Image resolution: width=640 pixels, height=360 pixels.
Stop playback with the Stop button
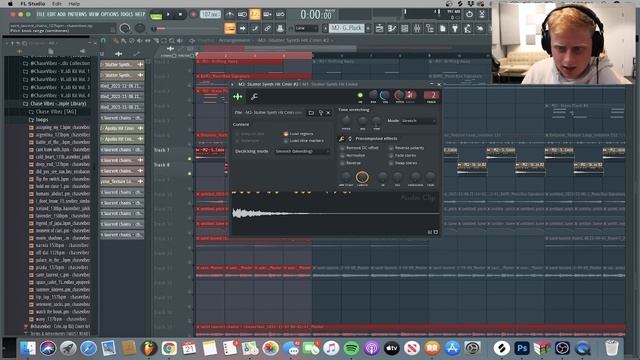[x=180, y=15]
